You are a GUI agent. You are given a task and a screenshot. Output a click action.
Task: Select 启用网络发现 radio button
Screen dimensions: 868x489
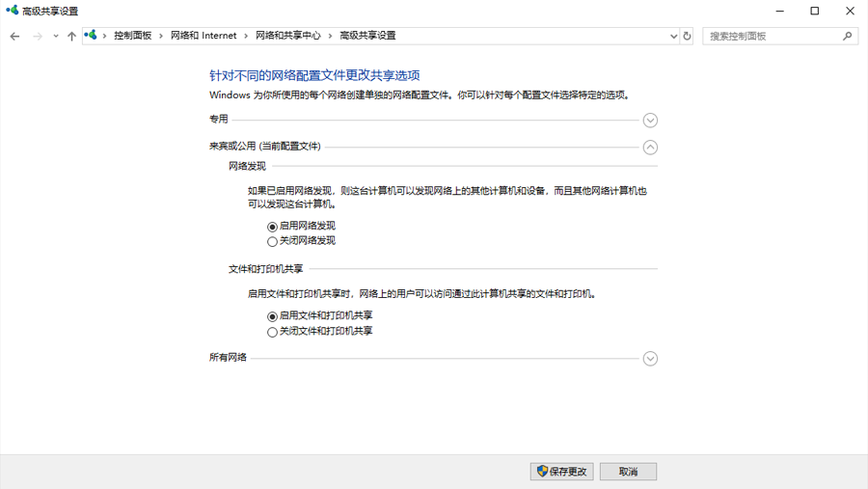[272, 227]
